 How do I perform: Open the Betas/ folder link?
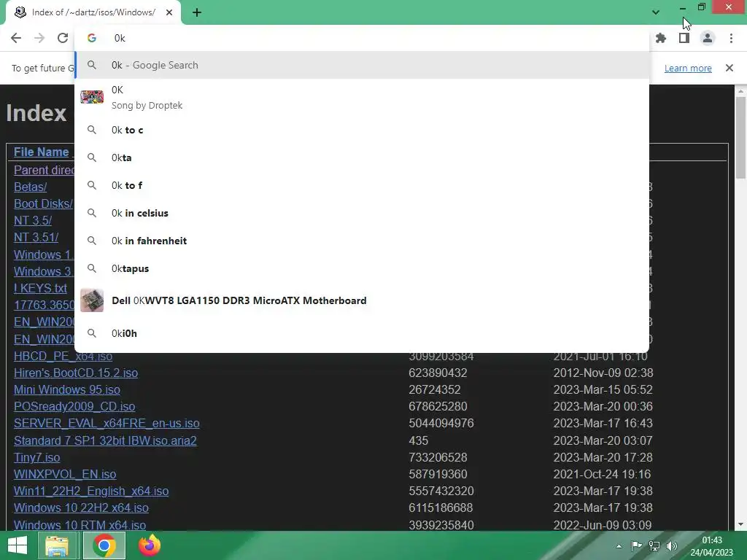pos(30,187)
